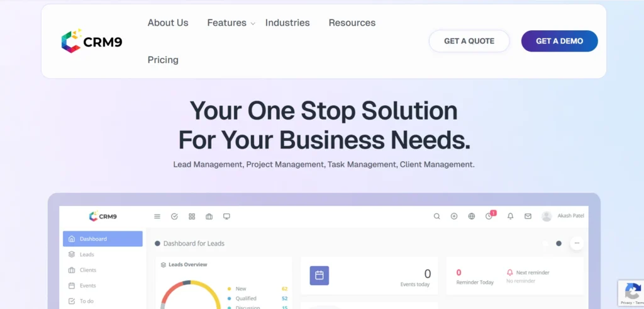Open the three-dot dashboard options menu
Image resolution: width=644 pixels, height=309 pixels.
576,243
